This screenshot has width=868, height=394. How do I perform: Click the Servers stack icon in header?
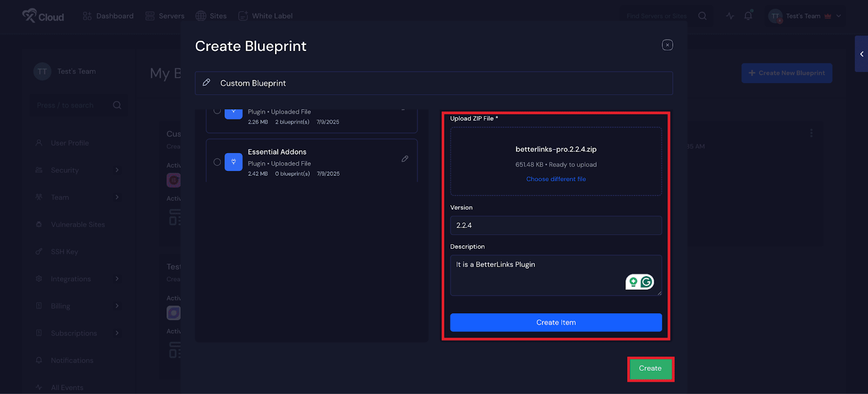[150, 16]
